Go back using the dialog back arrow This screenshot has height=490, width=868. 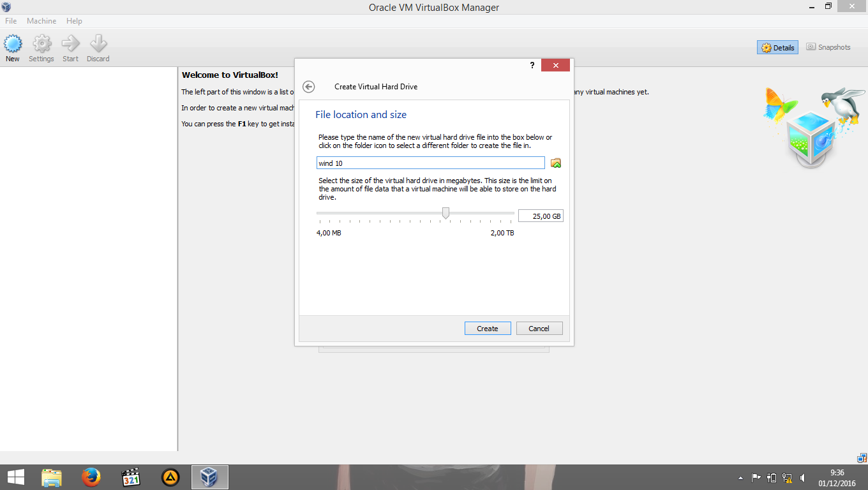click(x=309, y=87)
